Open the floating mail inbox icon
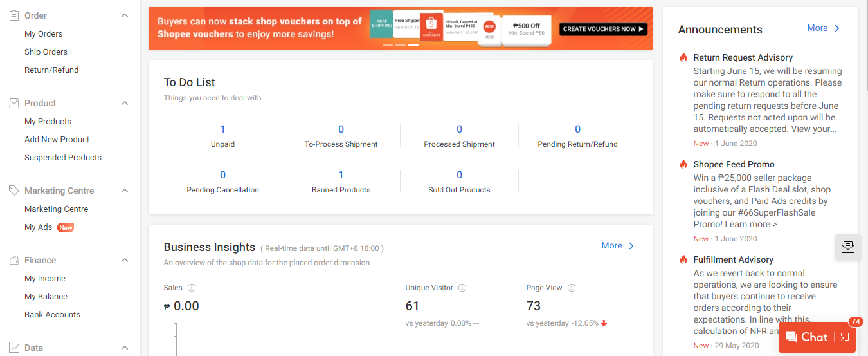 [x=848, y=247]
